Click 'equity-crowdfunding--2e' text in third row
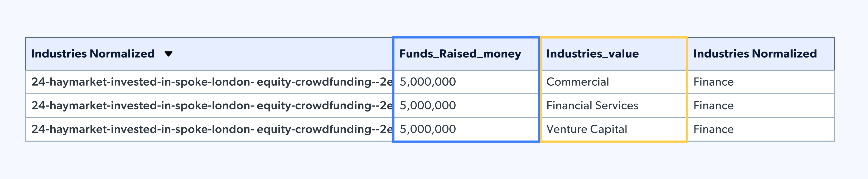The height and width of the screenshot is (179, 868). click(325, 129)
